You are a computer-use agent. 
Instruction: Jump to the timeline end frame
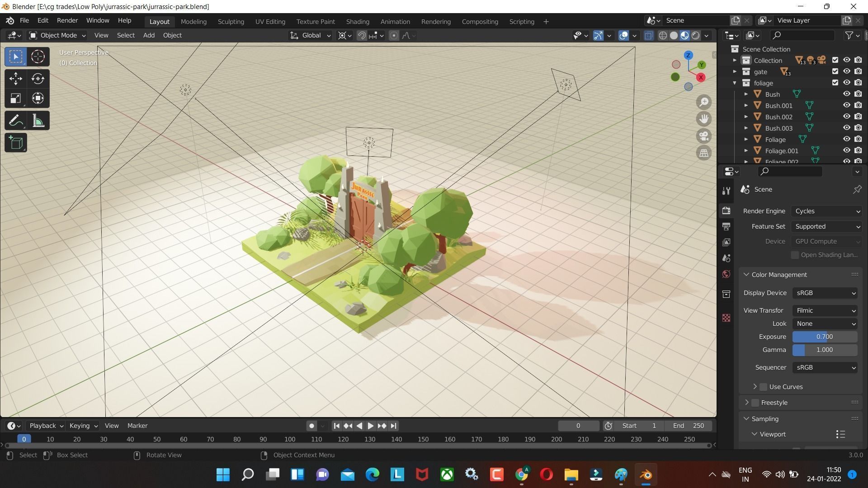[394, 426]
